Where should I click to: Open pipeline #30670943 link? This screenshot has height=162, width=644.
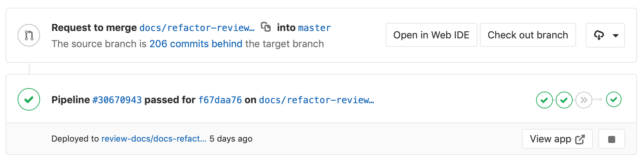coord(117,100)
